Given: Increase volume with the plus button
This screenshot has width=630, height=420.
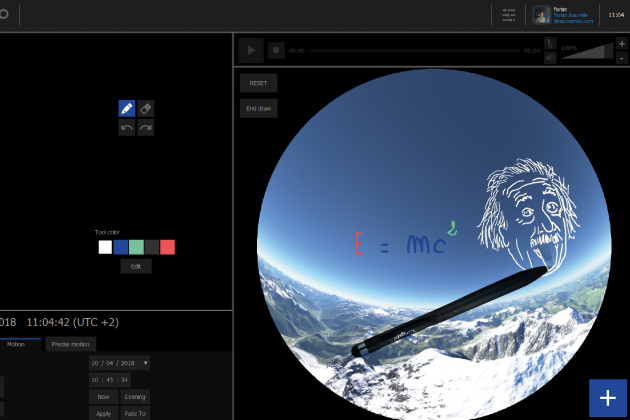Looking at the screenshot, I should [x=622, y=43].
